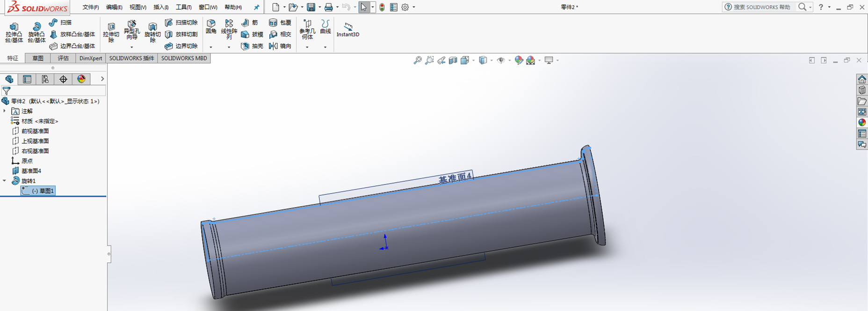
Task: Open the dropdown under 圆角
Action: coord(211,47)
